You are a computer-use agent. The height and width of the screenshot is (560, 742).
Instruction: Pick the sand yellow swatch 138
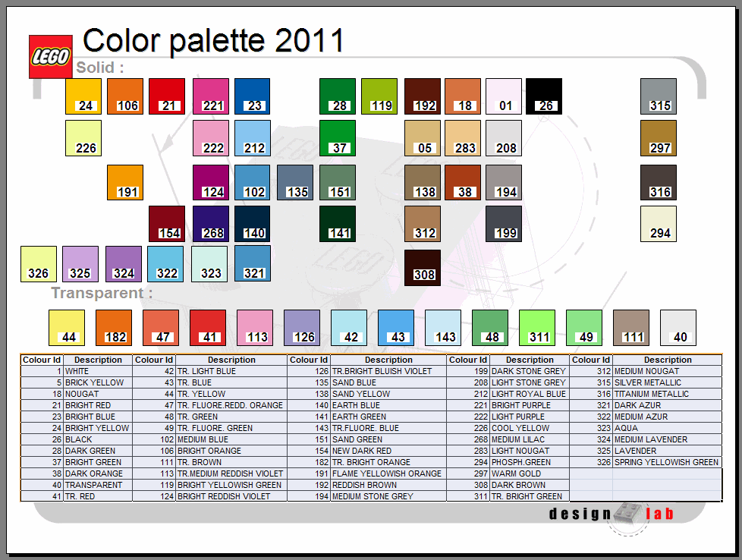423,182
